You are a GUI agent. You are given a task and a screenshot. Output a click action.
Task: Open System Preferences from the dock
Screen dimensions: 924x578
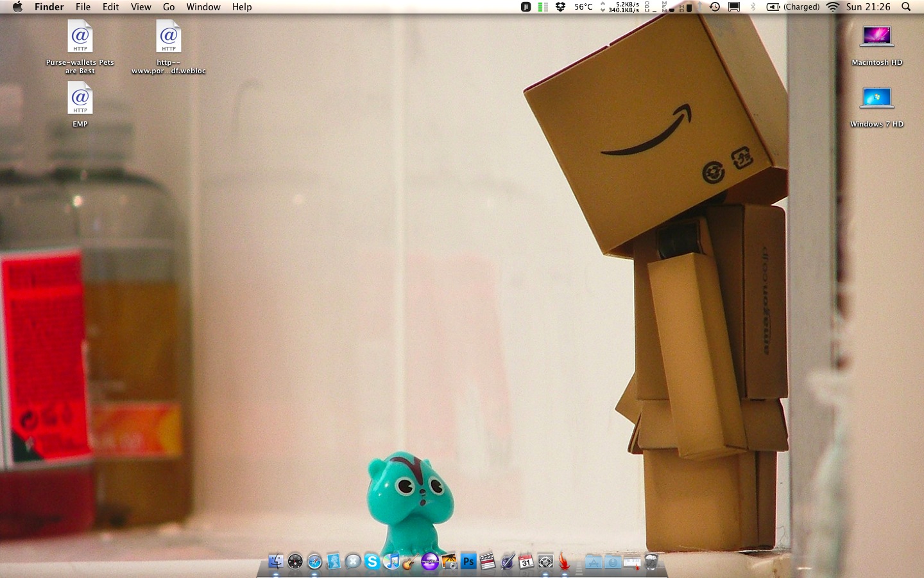point(545,562)
